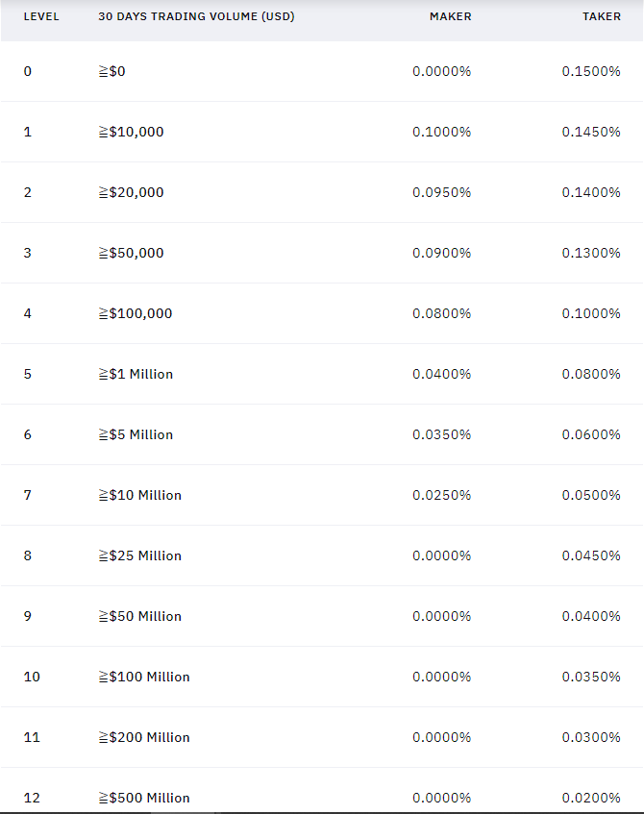
Task: Click maker fee 0.0250% value
Action: pyautogui.click(x=441, y=495)
